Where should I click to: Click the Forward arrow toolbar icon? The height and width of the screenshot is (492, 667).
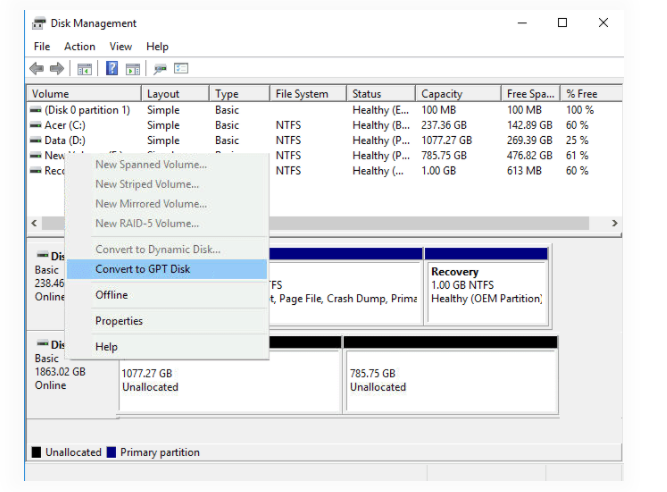pos(57,68)
